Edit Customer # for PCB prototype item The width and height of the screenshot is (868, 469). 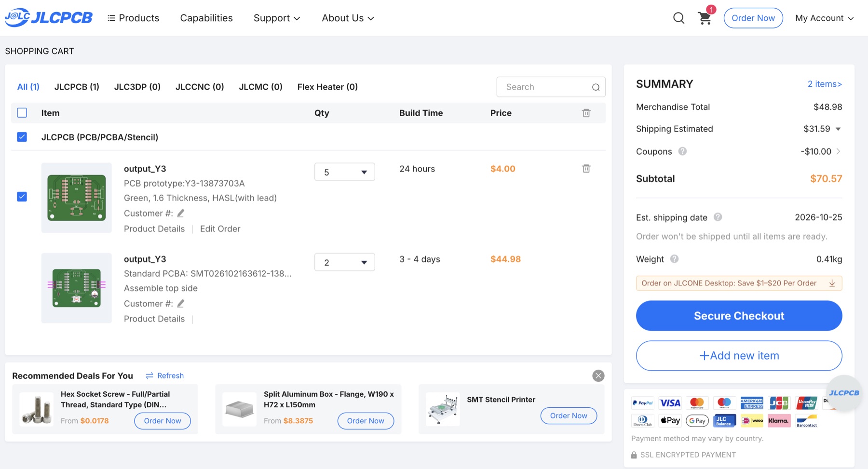click(x=181, y=213)
